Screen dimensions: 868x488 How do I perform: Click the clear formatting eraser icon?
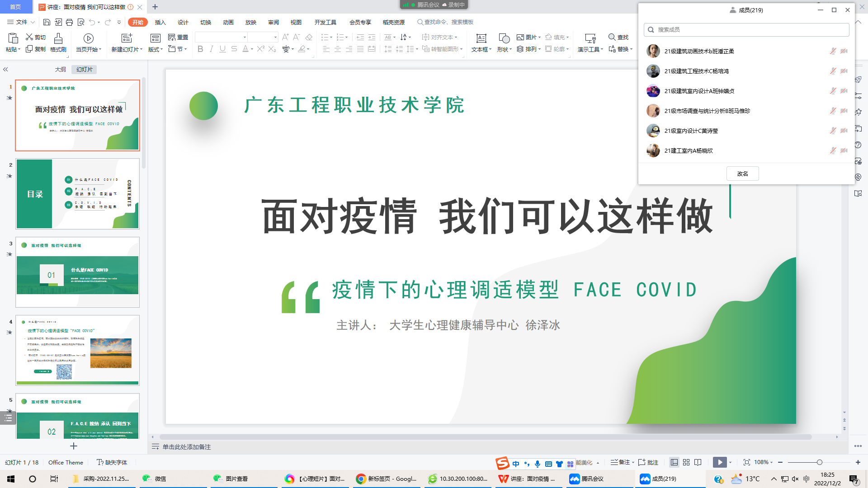pyautogui.click(x=309, y=38)
